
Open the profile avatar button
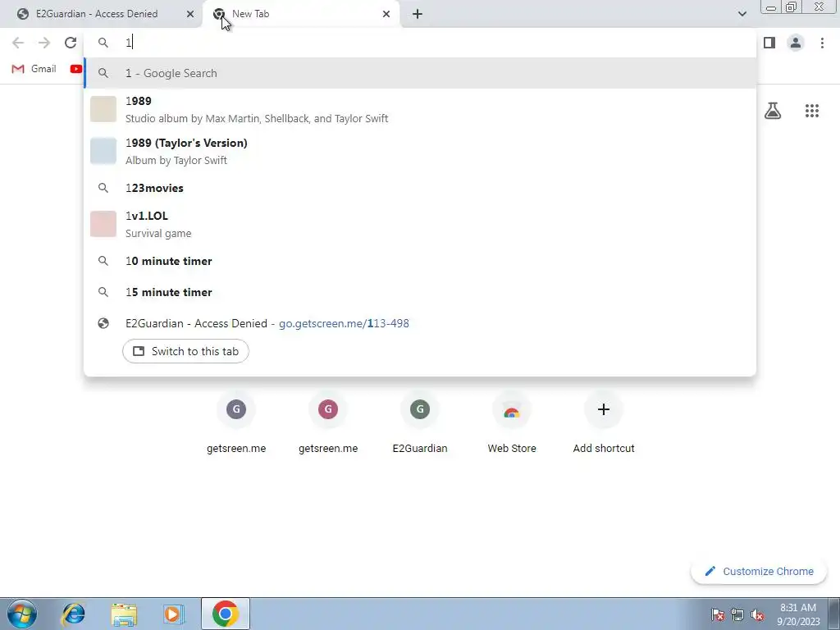(x=796, y=43)
